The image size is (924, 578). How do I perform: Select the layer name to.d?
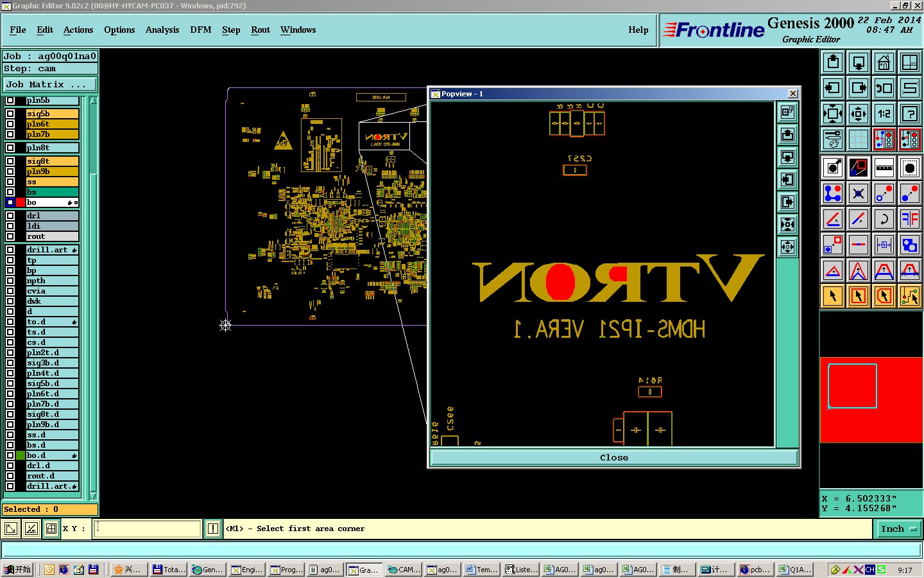coord(52,322)
